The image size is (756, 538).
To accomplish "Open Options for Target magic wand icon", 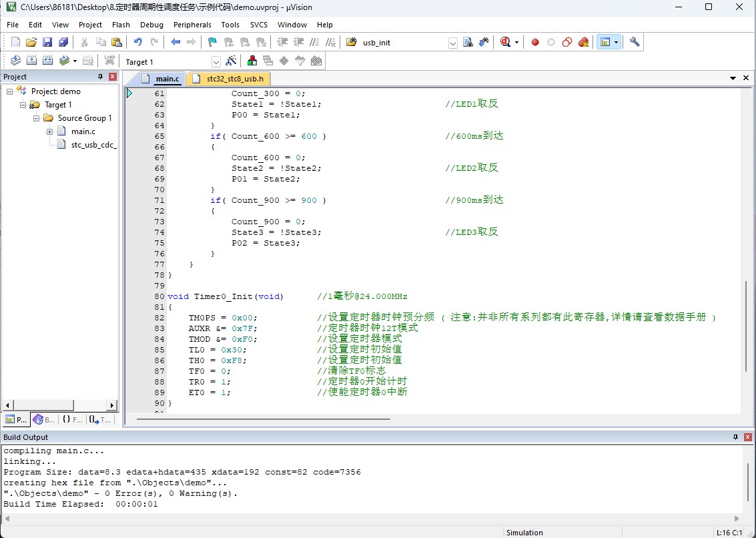I will click(232, 61).
